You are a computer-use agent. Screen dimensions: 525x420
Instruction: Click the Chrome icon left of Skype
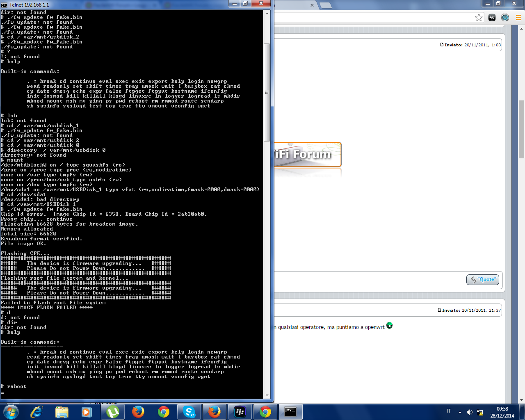[x=164, y=412]
